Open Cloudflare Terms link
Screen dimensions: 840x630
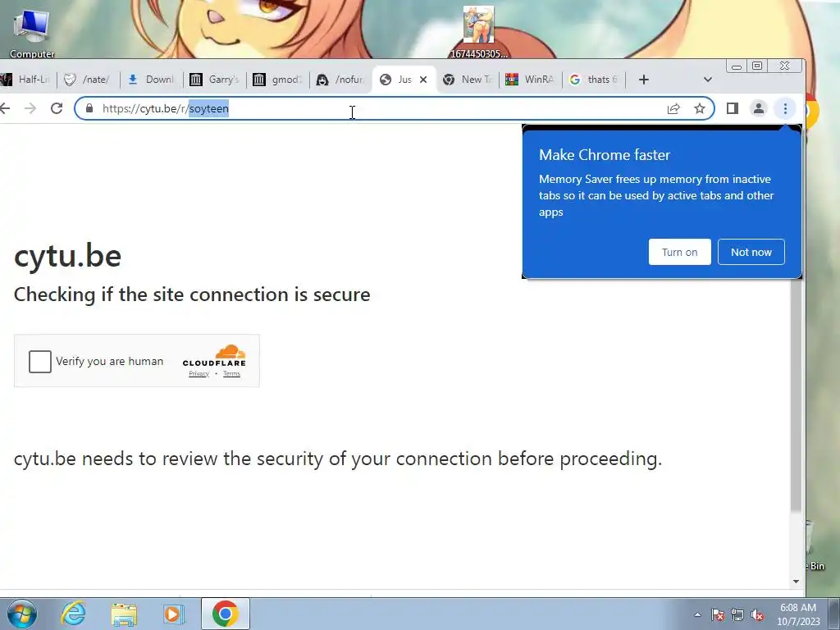coord(231,374)
